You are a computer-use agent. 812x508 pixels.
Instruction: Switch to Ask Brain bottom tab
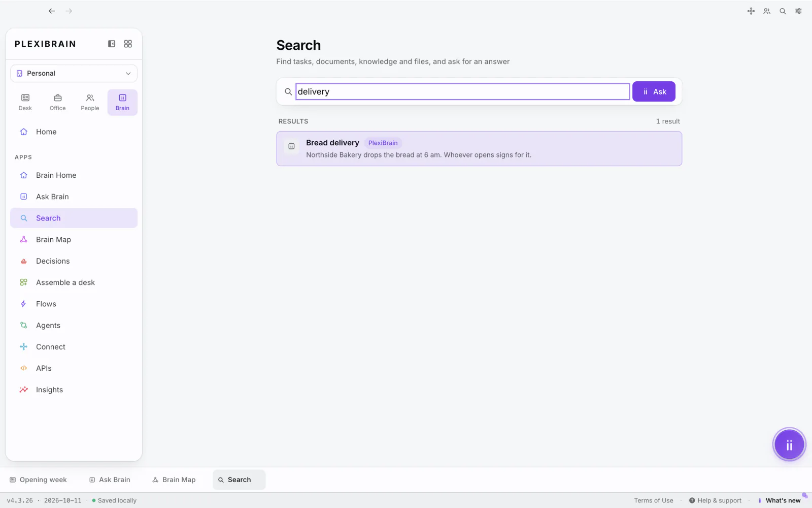[110, 480]
